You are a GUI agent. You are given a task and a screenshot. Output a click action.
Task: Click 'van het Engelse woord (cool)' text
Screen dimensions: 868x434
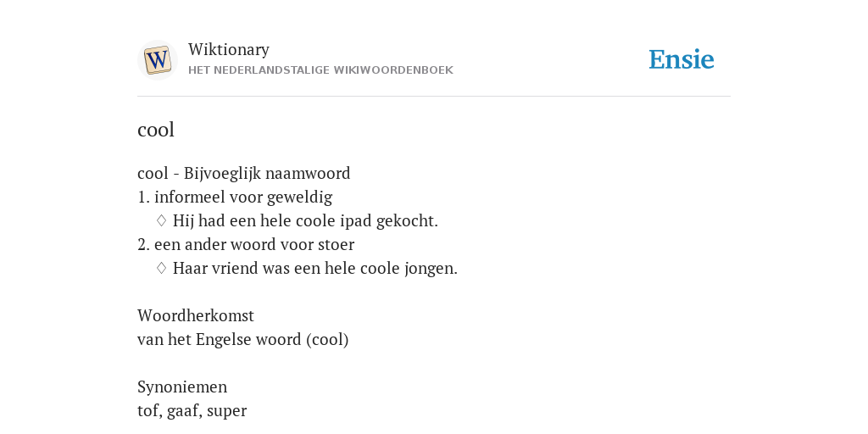[x=243, y=339]
